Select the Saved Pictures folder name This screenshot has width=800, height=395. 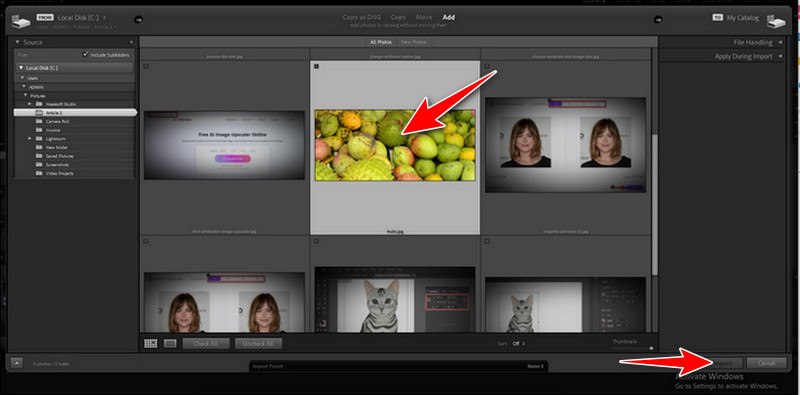tap(60, 156)
